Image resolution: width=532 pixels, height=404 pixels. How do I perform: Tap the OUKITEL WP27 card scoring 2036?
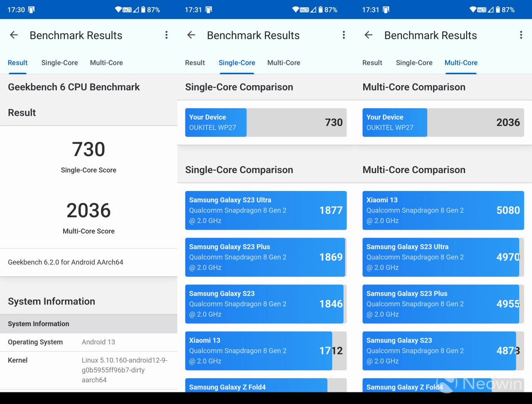[443, 122]
